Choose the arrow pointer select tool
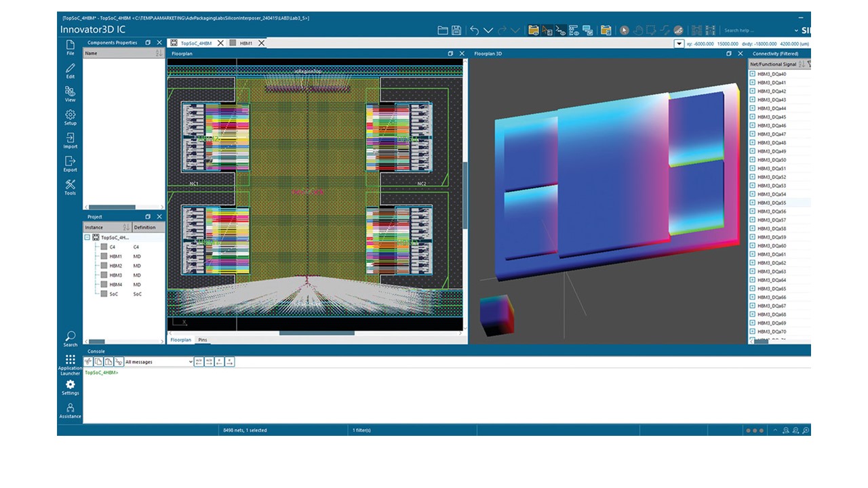The width and height of the screenshot is (868, 488). tap(624, 30)
